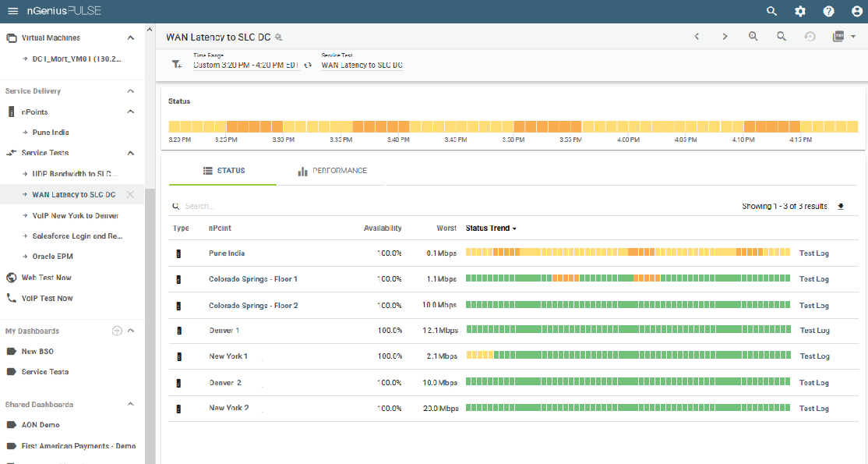
Task: Open Test Log for Denver 1
Action: click(x=814, y=331)
